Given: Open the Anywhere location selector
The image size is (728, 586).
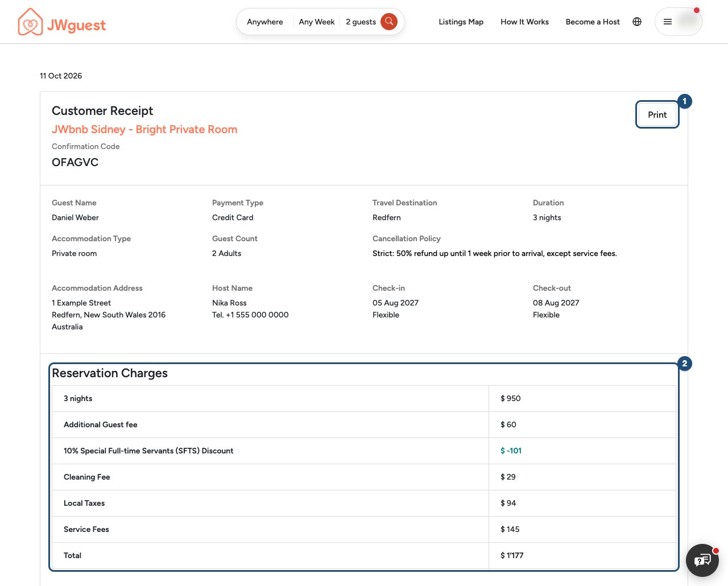Looking at the screenshot, I should pyautogui.click(x=265, y=22).
